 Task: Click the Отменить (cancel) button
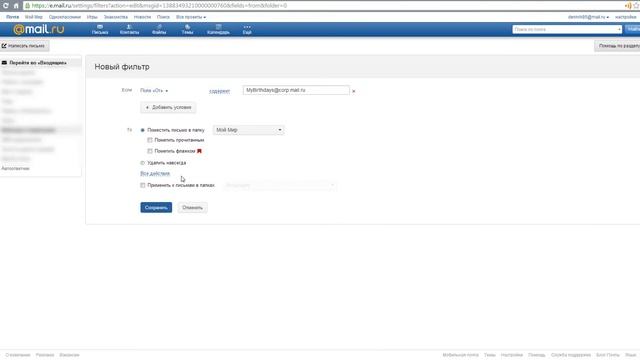coord(192,207)
